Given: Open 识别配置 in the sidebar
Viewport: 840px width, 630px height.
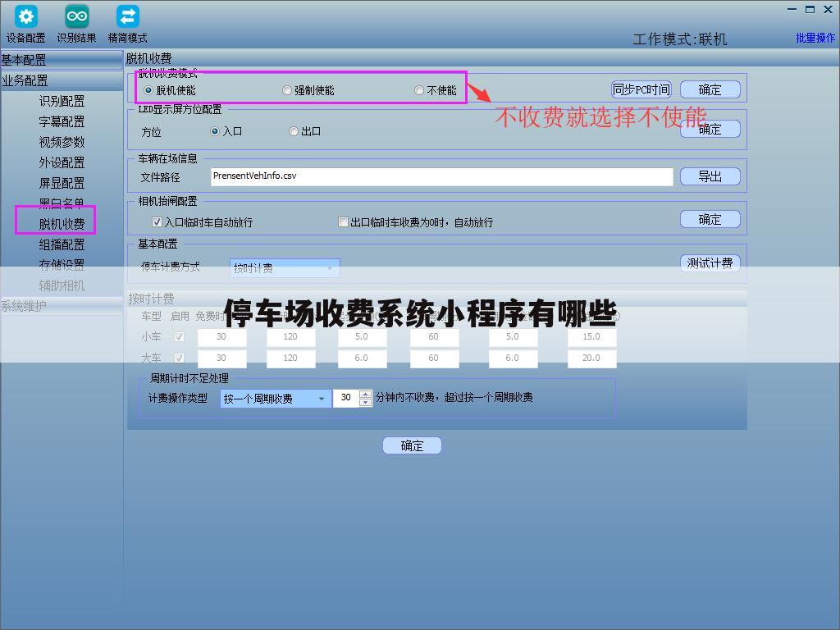Looking at the screenshot, I should tap(62, 101).
